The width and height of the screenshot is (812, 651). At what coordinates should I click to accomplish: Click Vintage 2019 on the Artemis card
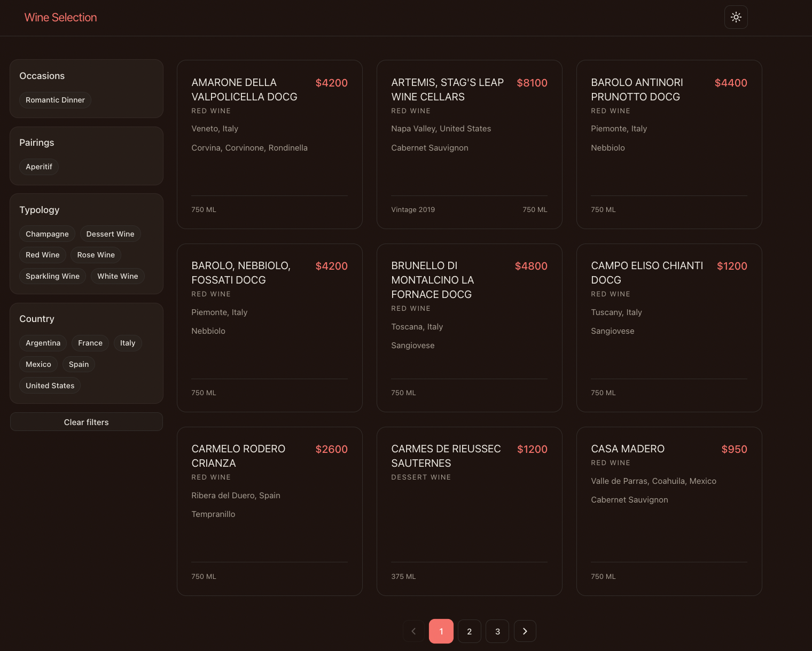pyautogui.click(x=413, y=210)
